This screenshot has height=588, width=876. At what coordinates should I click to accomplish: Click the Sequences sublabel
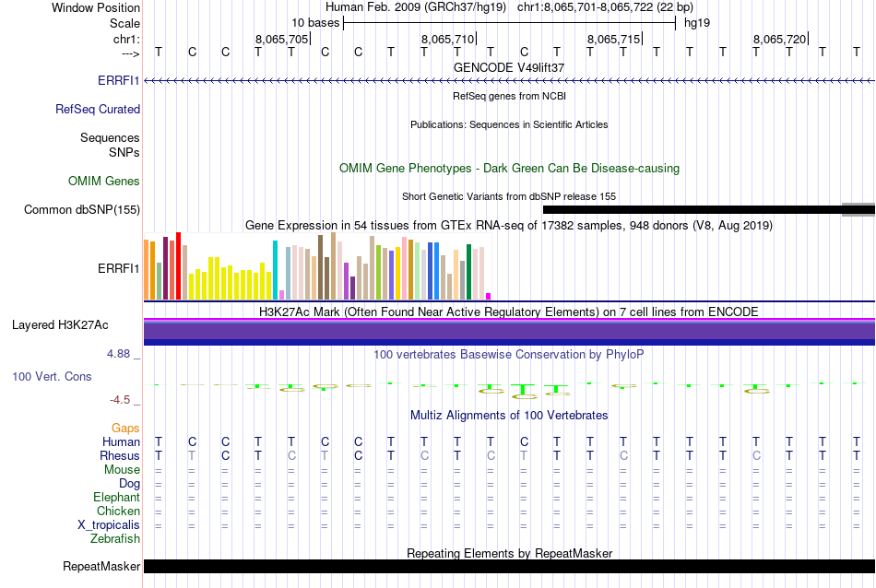110,138
